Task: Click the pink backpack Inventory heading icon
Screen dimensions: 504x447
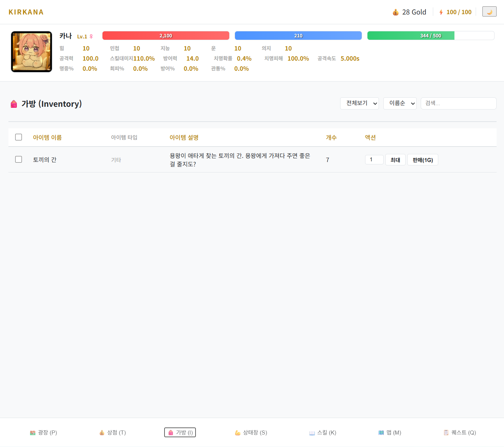Action: point(14,104)
